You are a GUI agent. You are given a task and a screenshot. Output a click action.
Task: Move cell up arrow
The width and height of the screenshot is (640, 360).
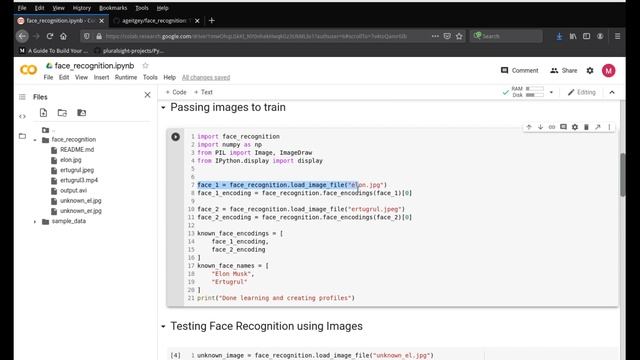(529, 127)
